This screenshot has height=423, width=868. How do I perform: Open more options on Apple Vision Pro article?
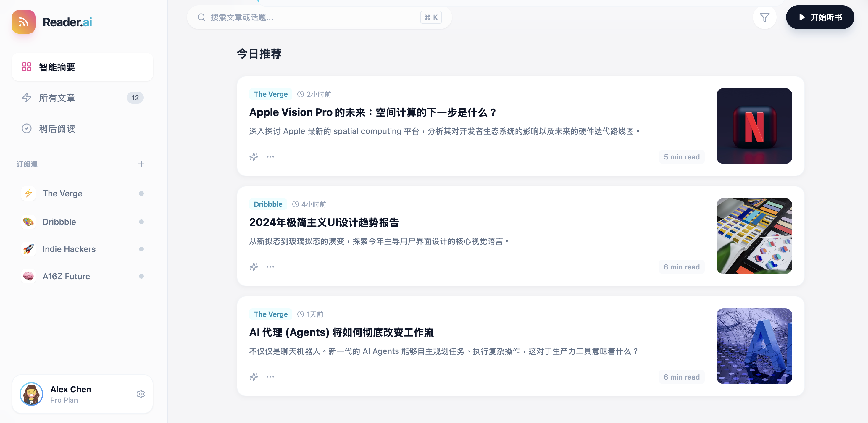(270, 156)
